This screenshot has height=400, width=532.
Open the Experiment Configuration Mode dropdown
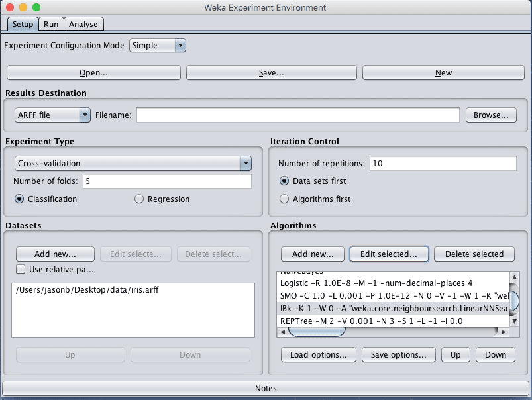point(158,46)
